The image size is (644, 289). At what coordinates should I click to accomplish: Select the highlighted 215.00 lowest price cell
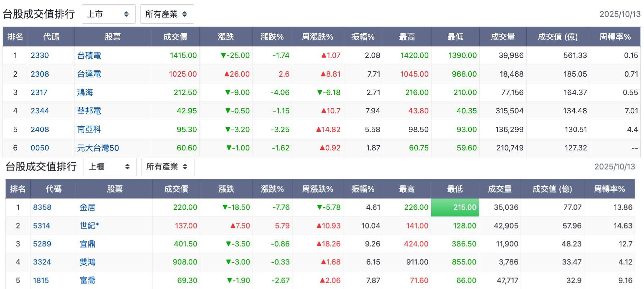click(455, 207)
